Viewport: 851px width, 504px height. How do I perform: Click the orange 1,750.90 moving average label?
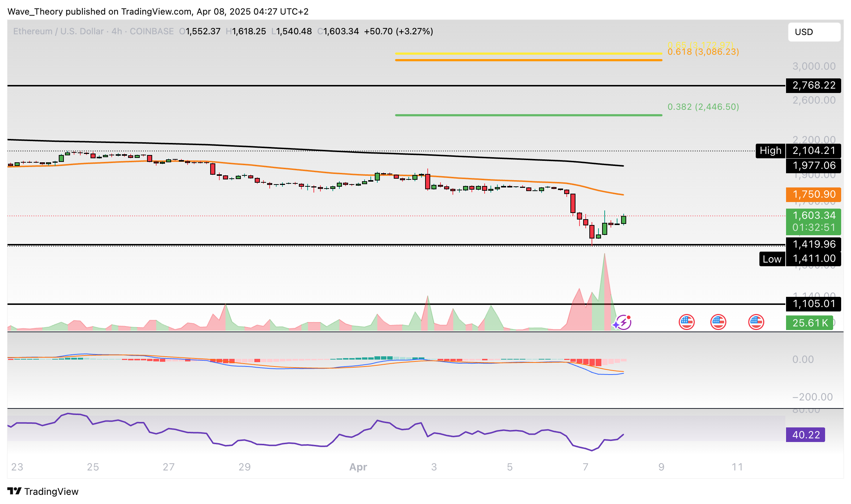point(813,194)
